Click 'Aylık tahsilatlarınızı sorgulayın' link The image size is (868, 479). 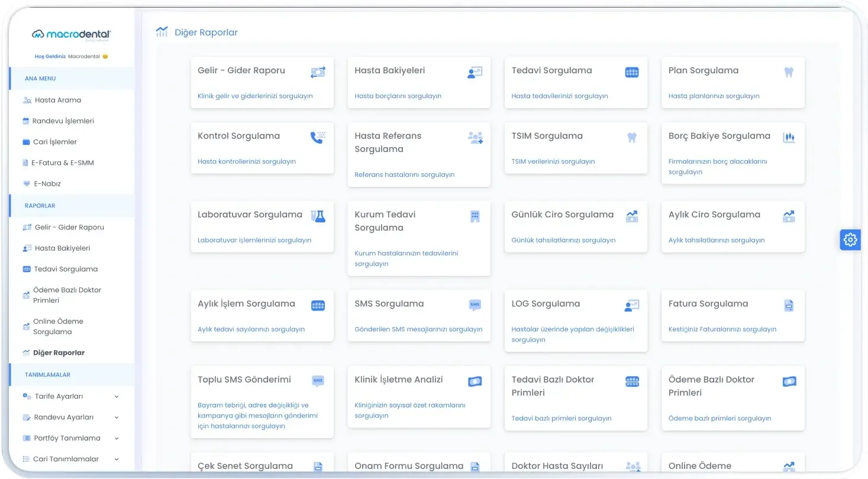pyautogui.click(x=717, y=240)
